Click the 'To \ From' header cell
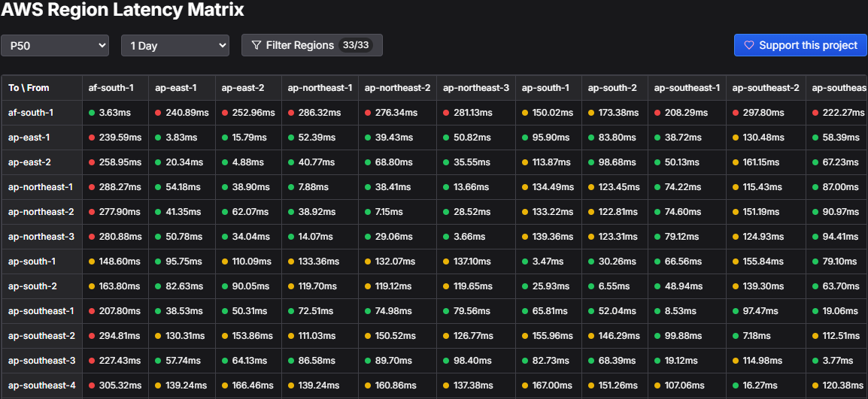Viewport: 868px width, 399px height. (x=42, y=87)
